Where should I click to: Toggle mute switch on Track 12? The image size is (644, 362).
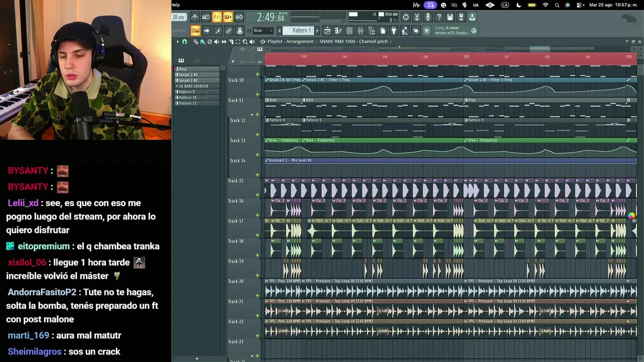click(x=258, y=135)
